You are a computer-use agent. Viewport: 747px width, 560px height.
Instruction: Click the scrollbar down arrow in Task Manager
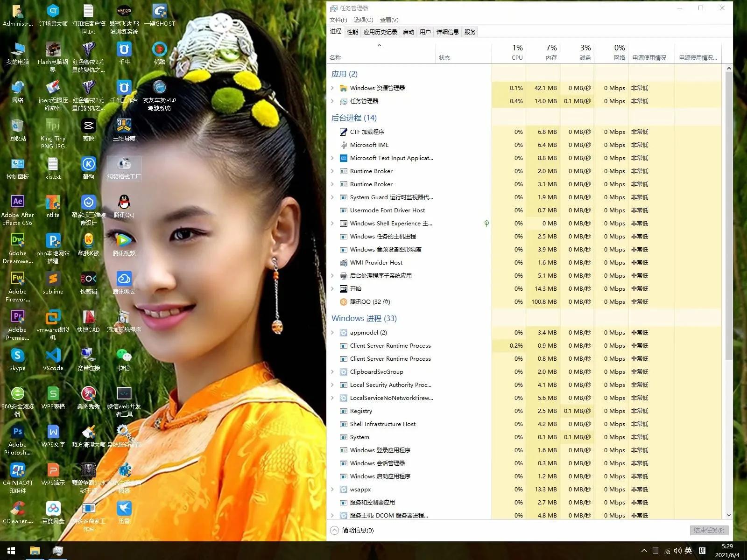click(729, 515)
